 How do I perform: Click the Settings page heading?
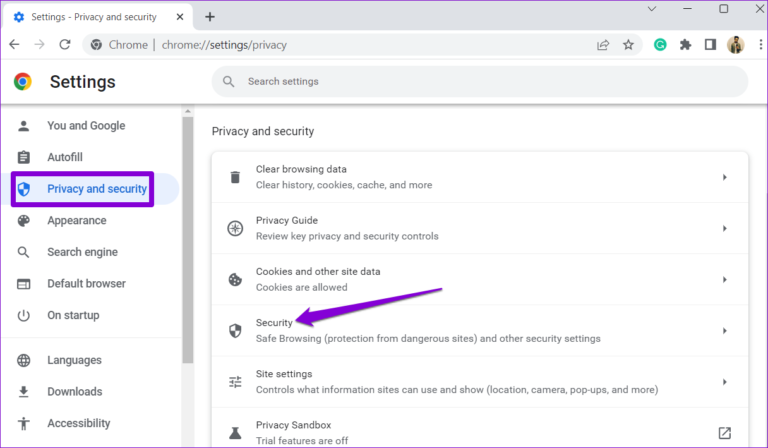tap(82, 82)
